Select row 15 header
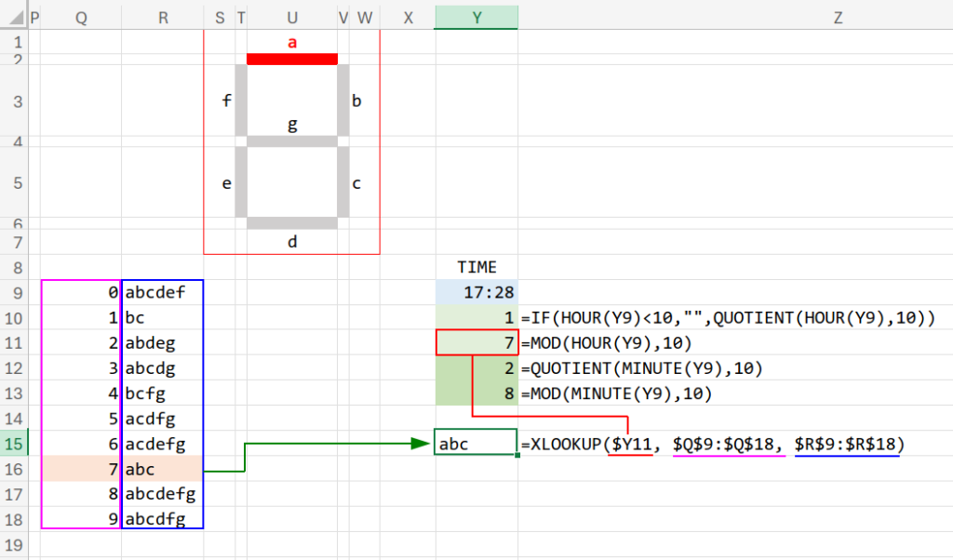953x560 pixels. click(x=14, y=444)
